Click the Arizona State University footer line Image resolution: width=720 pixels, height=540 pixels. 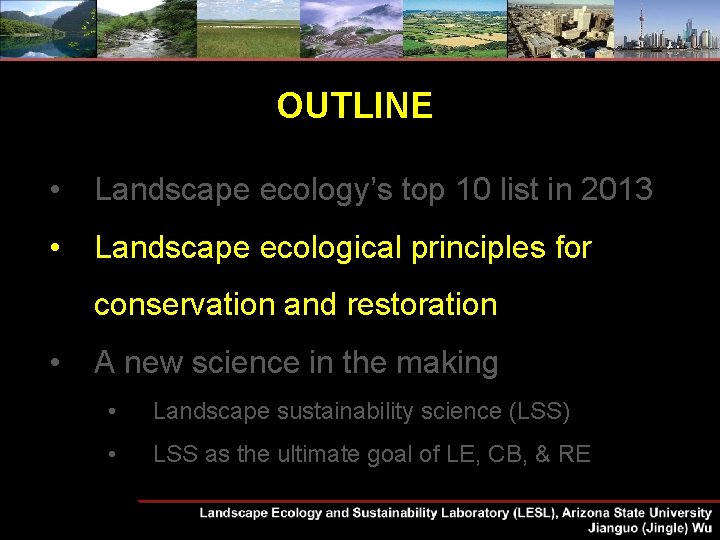(455, 513)
